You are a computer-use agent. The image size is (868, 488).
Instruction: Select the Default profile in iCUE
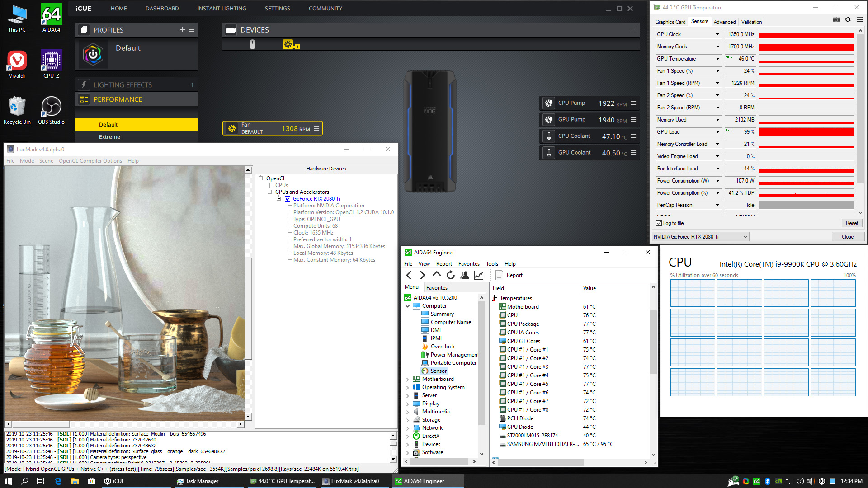pyautogui.click(x=137, y=54)
